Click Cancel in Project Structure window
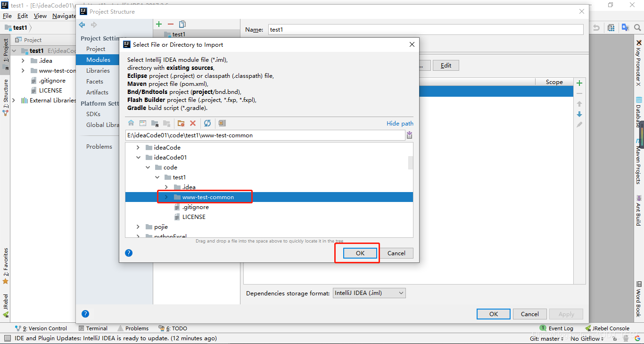 tap(530, 314)
